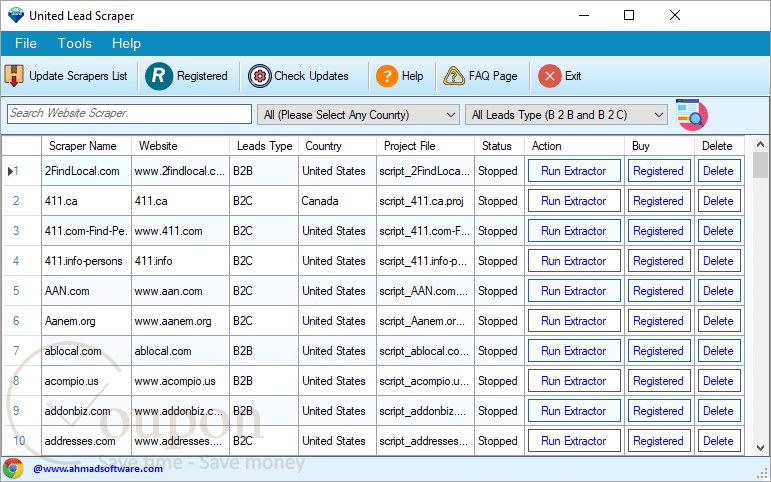771x482 pixels.
Task: Run Extractor for addresses.com
Action: 574,441
